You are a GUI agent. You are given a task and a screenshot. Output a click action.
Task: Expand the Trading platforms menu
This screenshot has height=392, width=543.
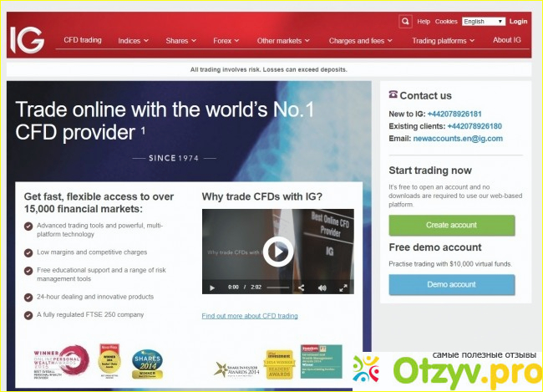pos(444,40)
